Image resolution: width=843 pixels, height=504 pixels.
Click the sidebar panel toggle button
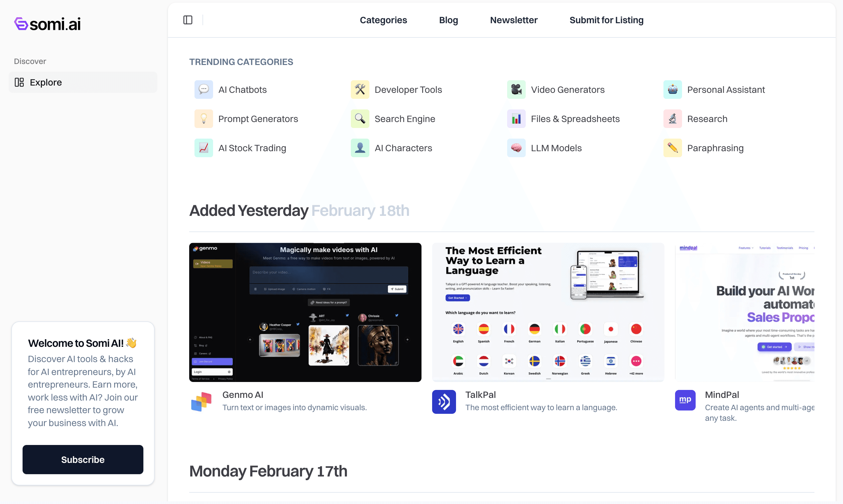point(188,20)
